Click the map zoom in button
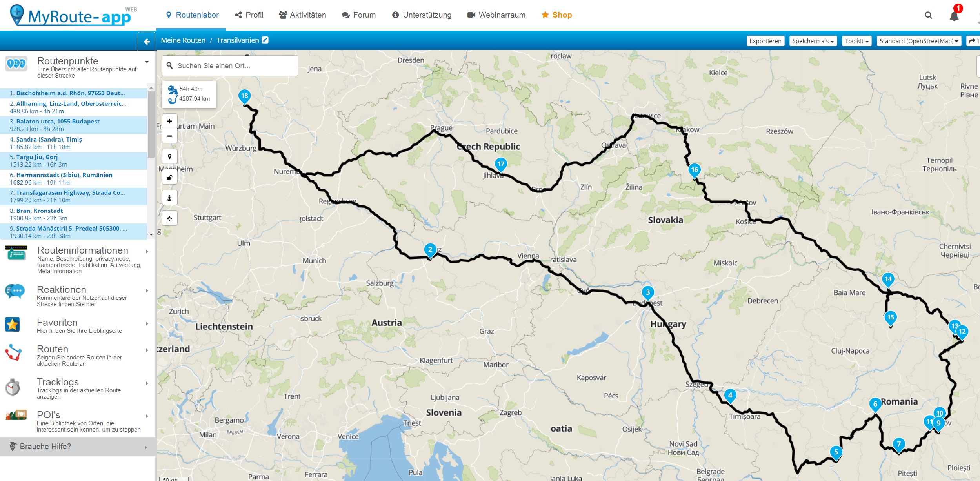Image resolution: width=980 pixels, height=481 pixels. (x=169, y=121)
